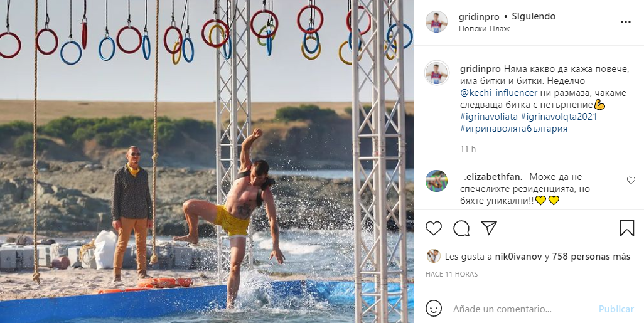Open nik0ivanov small liker avatar
The image size is (644, 323).
433,256
